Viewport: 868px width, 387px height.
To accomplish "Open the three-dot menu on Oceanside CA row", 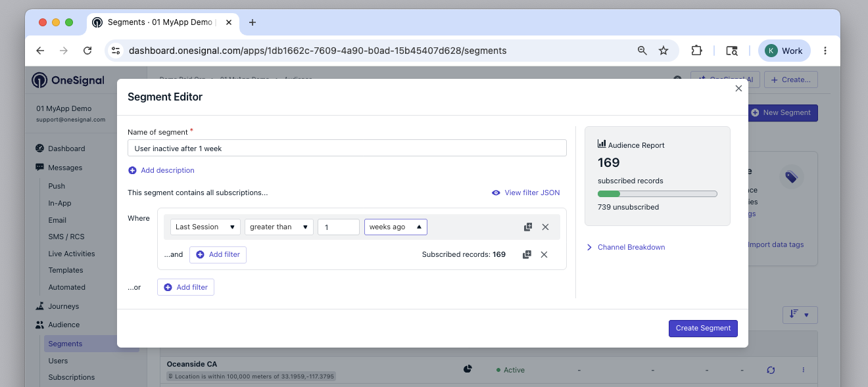I will (804, 370).
